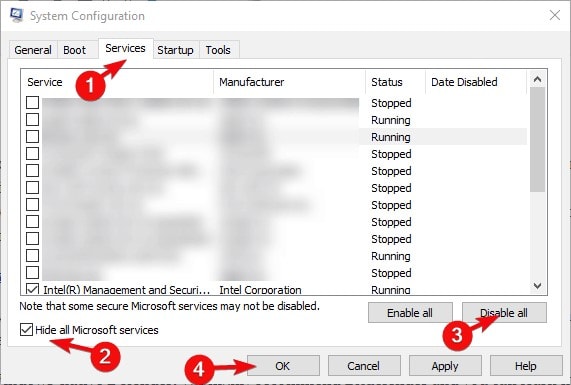The width and height of the screenshot is (571, 385).
Task: Click the System Configuration title bar icon
Action: 16,15
